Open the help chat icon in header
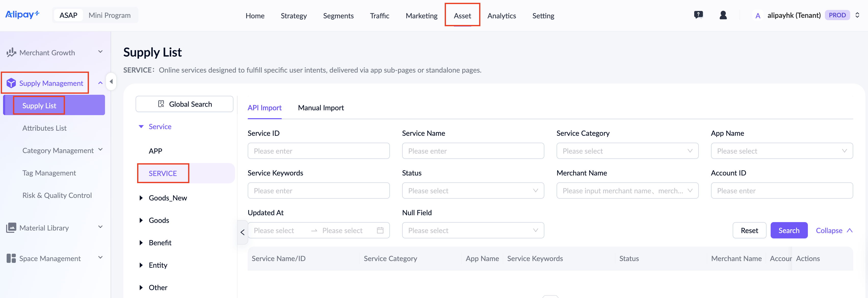The width and height of the screenshot is (868, 298). [x=698, y=15]
